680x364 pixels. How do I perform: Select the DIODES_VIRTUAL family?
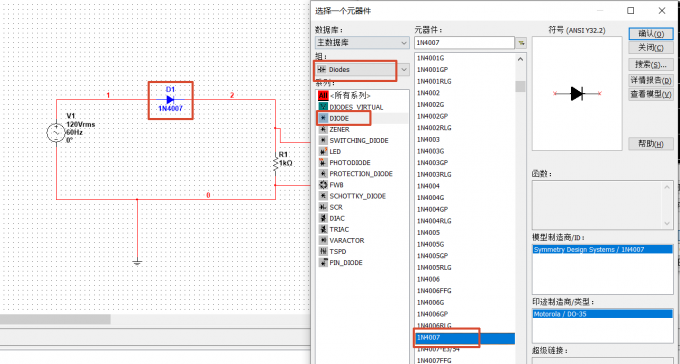pos(356,107)
